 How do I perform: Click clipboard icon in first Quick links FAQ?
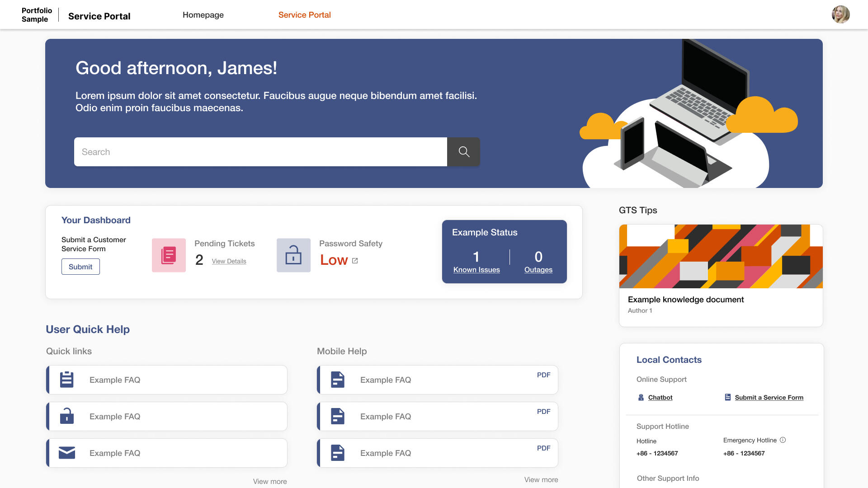[67, 380]
